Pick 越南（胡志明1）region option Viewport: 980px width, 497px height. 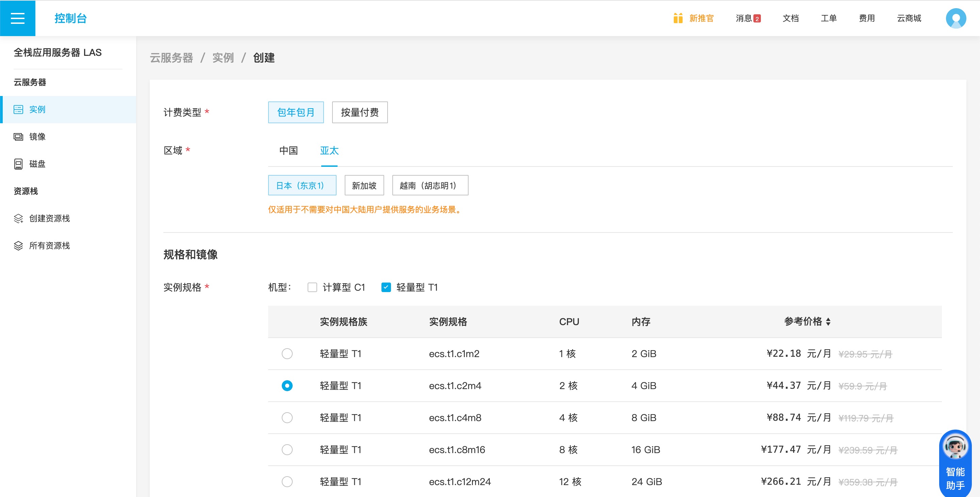[429, 185]
